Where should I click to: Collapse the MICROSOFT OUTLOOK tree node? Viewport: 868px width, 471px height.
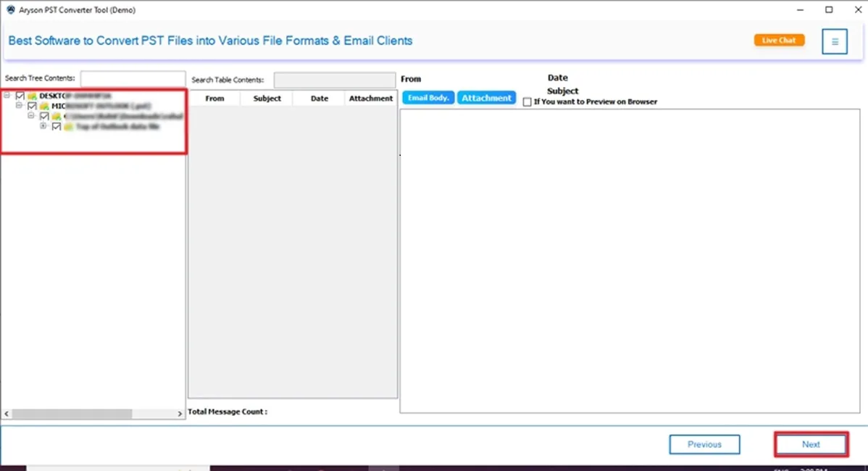click(x=20, y=105)
